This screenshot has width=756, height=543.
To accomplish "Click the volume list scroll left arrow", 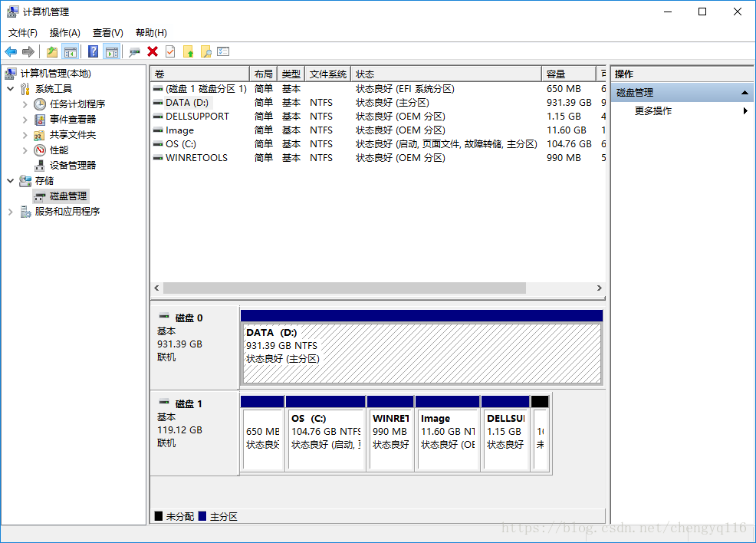I will point(156,288).
